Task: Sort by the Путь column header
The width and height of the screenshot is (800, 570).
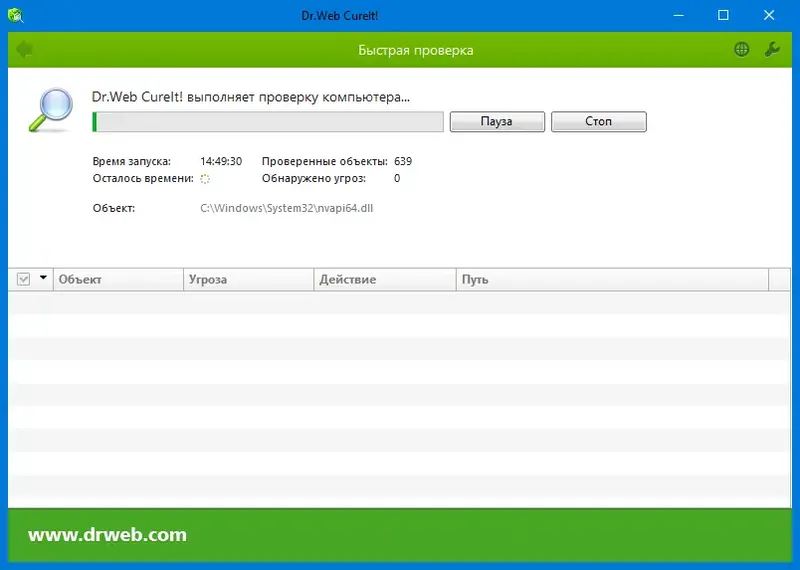Action: coord(612,280)
